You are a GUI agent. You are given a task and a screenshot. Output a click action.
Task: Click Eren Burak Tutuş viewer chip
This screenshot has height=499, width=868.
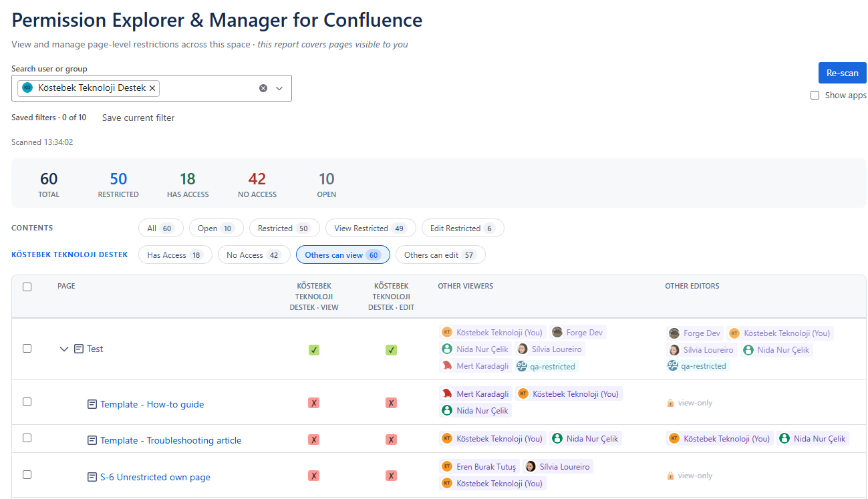[478, 466]
